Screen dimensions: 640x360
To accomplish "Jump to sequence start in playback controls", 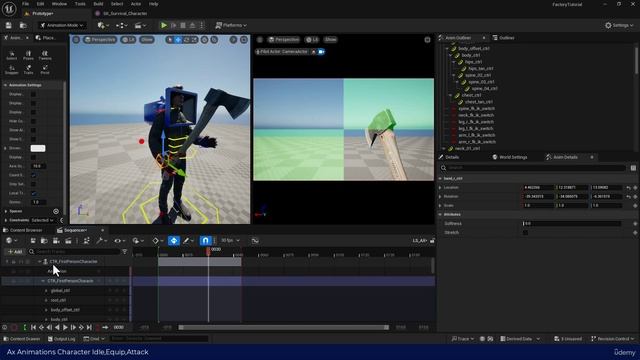I will [x=33, y=327].
